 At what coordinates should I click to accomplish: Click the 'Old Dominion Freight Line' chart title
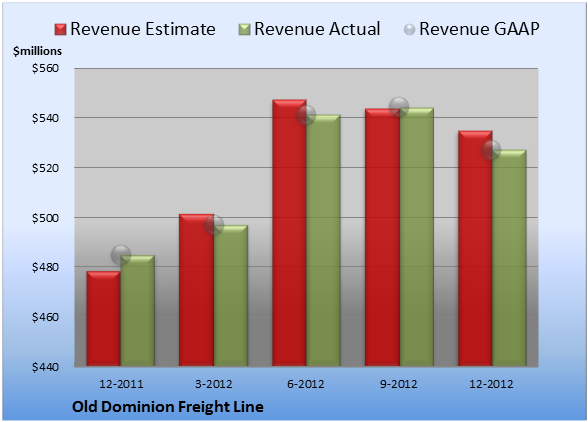(168, 407)
